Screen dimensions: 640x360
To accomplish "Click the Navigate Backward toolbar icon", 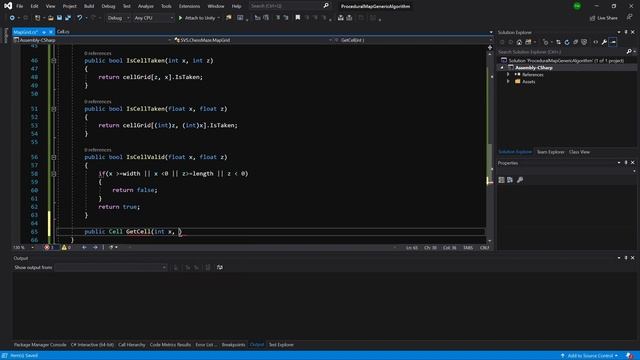I will pyautogui.click(x=12, y=18).
